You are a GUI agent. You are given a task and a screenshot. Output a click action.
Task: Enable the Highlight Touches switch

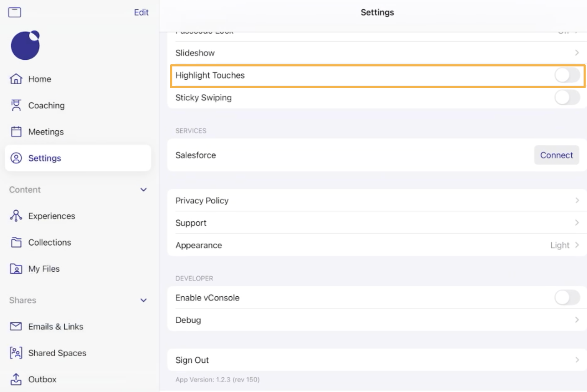[567, 75]
